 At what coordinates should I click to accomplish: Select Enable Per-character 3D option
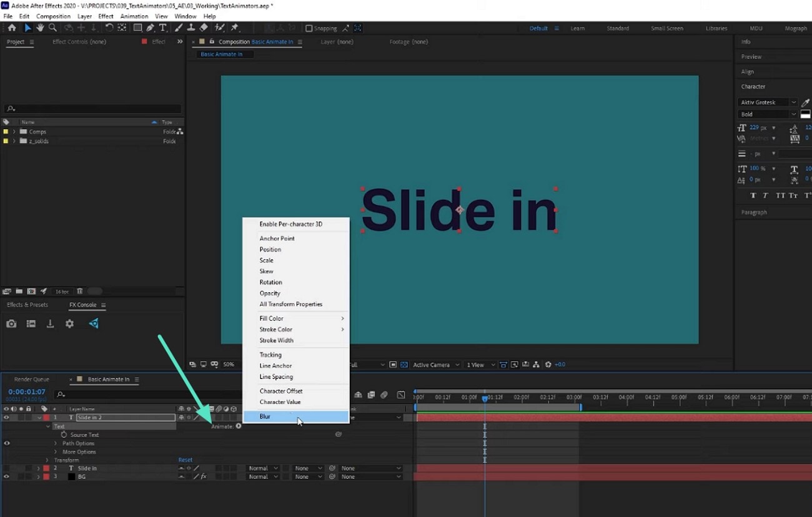click(x=291, y=224)
